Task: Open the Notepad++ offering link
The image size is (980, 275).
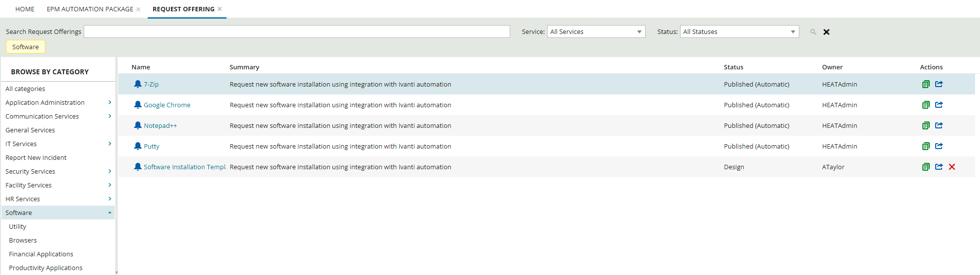Action: pos(160,125)
